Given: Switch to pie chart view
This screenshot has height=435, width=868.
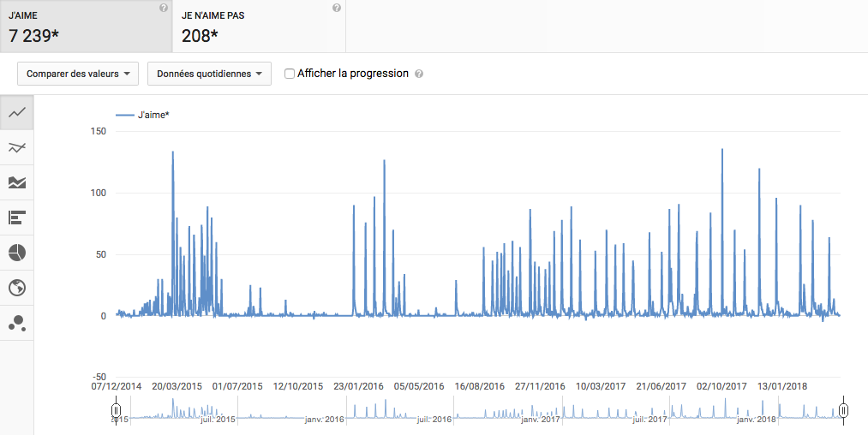Looking at the screenshot, I should click(16, 253).
